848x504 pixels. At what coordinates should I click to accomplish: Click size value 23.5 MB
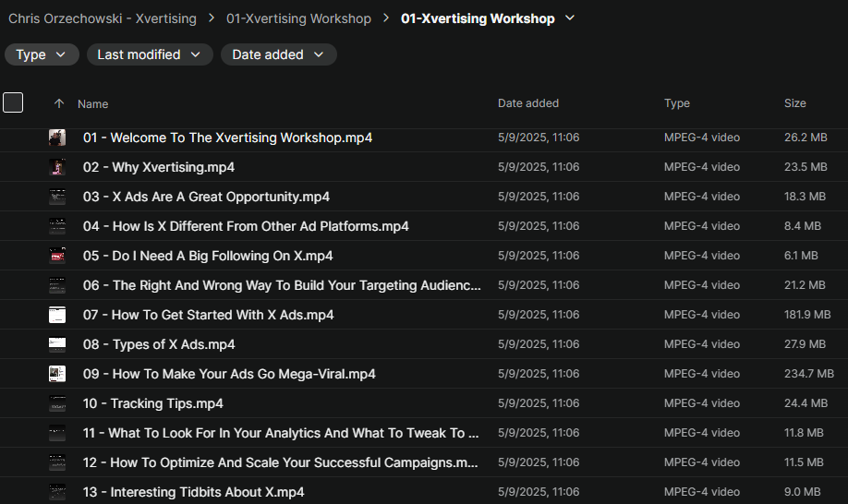pyautogui.click(x=806, y=167)
